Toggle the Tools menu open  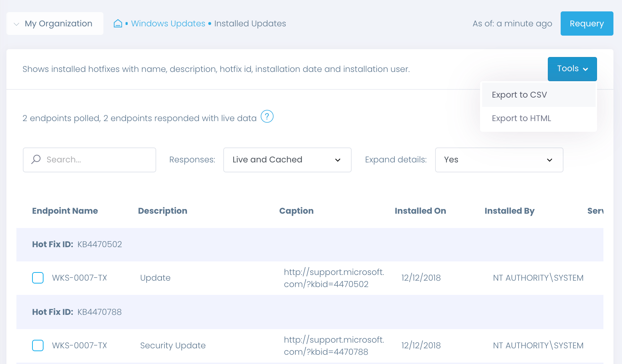[572, 69]
